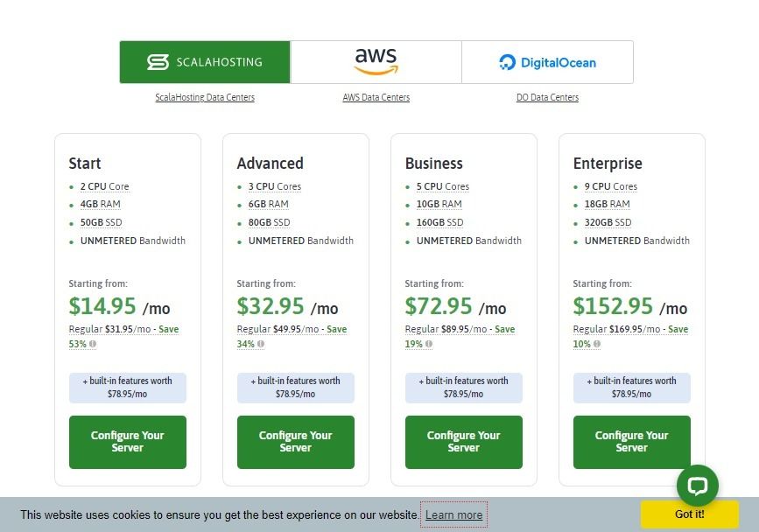Screen dimensions: 759x532
Task: Click info icon next to Save 34%
Action: [x=260, y=344]
